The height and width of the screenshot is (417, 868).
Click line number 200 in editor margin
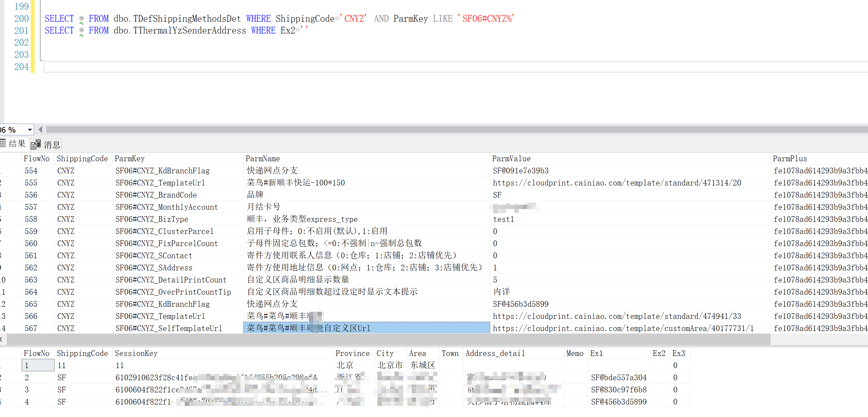pos(21,19)
